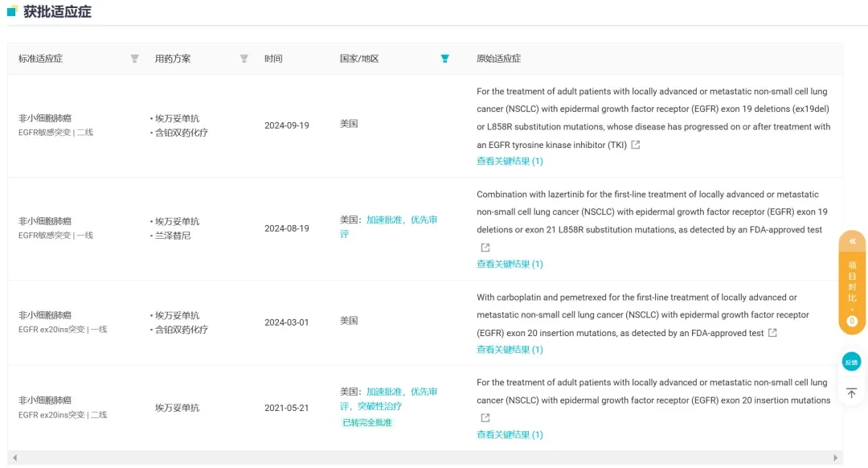View key results link for 2024-03-01 approval
The height and width of the screenshot is (468, 868).
coord(510,350)
